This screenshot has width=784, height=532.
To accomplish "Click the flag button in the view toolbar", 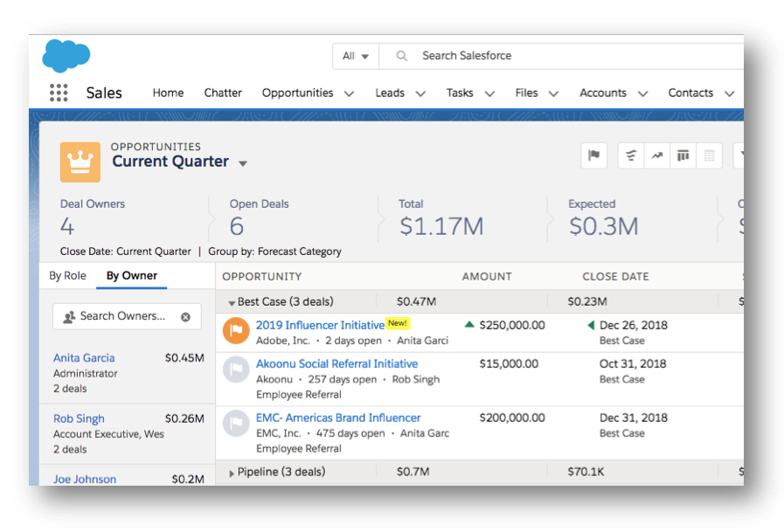I will tap(594, 155).
